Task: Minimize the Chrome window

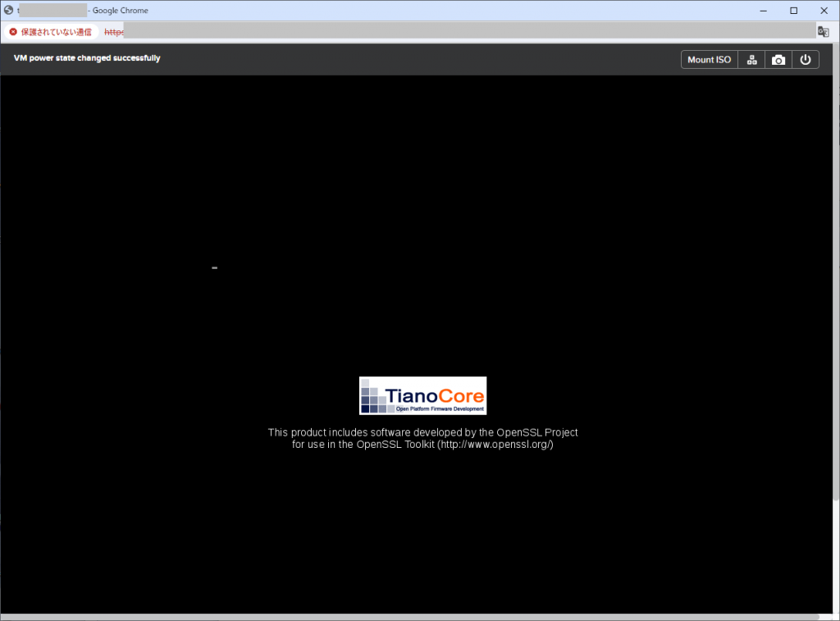Action: [764, 11]
